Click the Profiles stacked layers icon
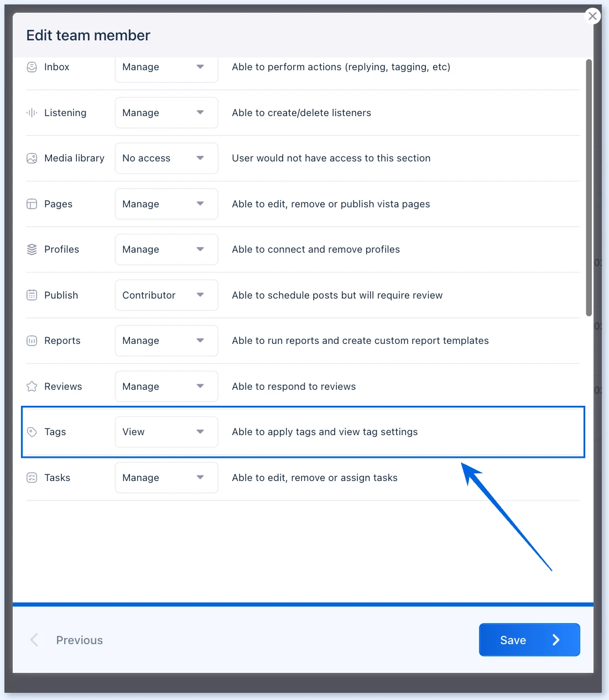 click(32, 249)
